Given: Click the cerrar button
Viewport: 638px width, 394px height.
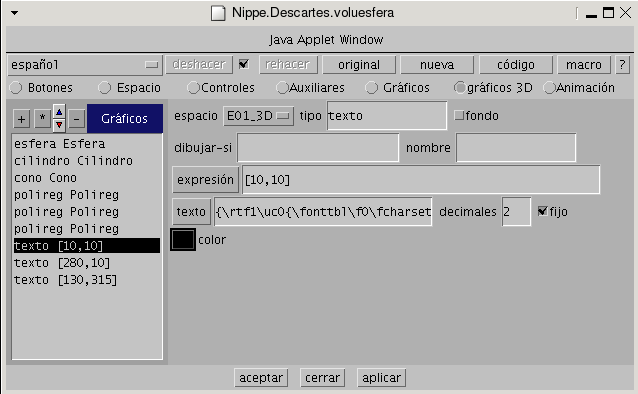Looking at the screenshot, I should pyautogui.click(x=322, y=378).
